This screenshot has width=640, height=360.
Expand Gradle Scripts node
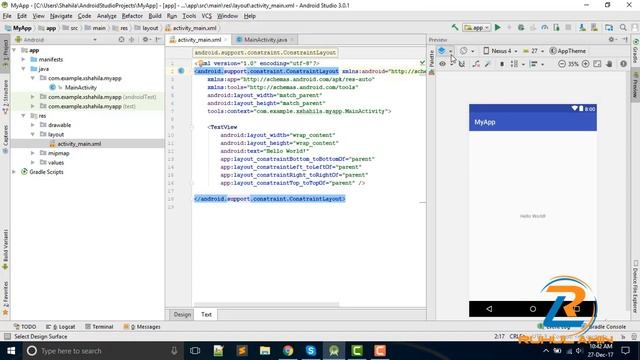(14, 172)
